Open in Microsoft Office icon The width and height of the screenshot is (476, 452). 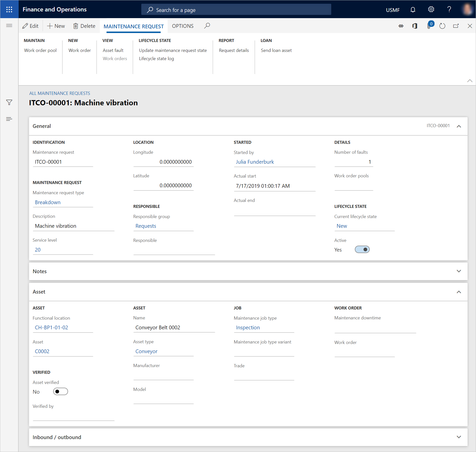pyautogui.click(x=415, y=26)
